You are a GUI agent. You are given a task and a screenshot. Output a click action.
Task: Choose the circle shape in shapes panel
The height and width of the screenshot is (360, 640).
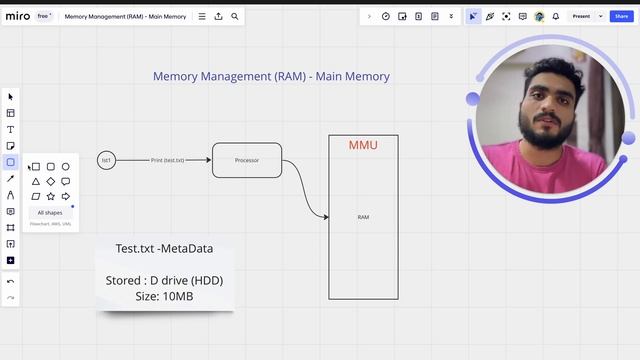tap(66, 167)
